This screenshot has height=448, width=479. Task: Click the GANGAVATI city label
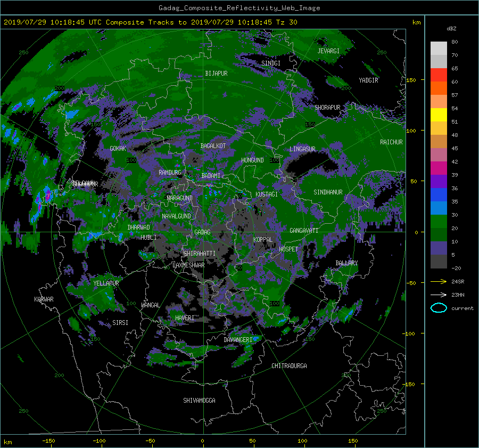tap(304, 231)
